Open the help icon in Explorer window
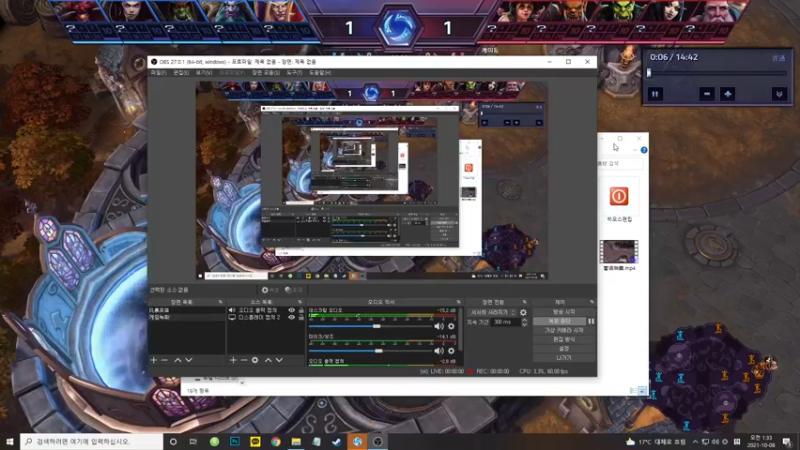The height and width of the screenshot is (450, 800). tap(644, 150)
